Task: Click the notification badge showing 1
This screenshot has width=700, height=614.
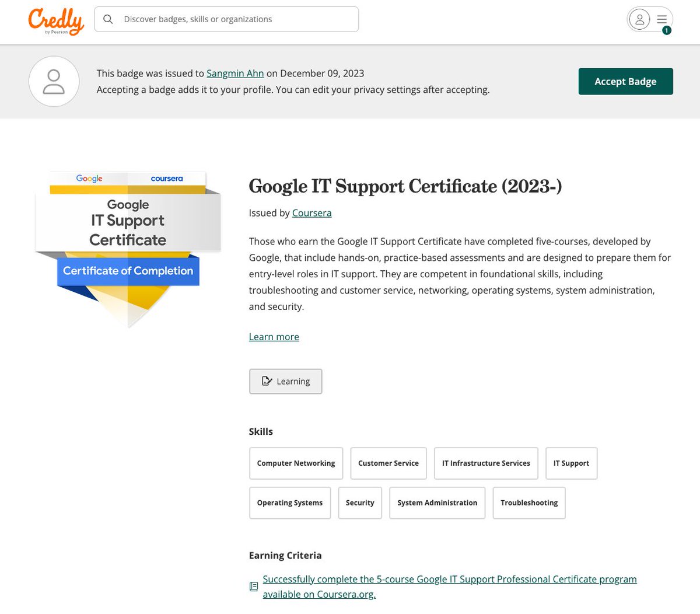Action: [x=666, y=30]
